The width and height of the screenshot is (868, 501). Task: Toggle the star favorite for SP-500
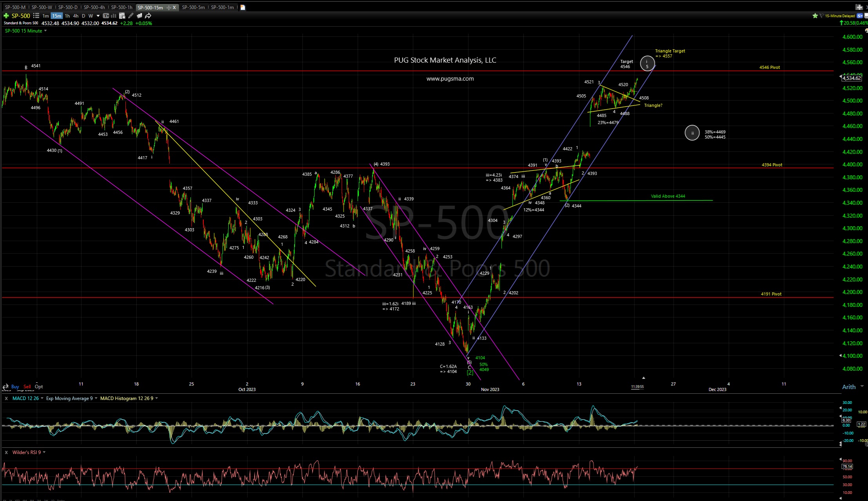815,16
